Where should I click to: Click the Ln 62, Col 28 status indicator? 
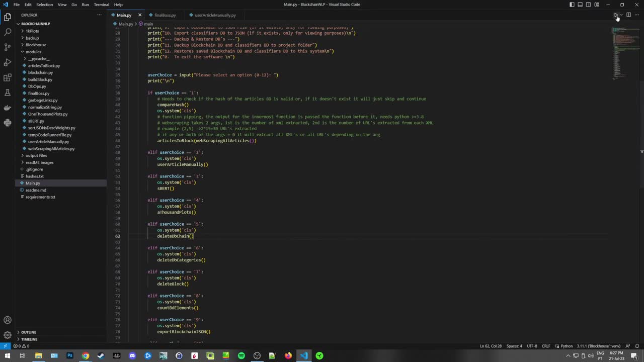pos(491,346)
